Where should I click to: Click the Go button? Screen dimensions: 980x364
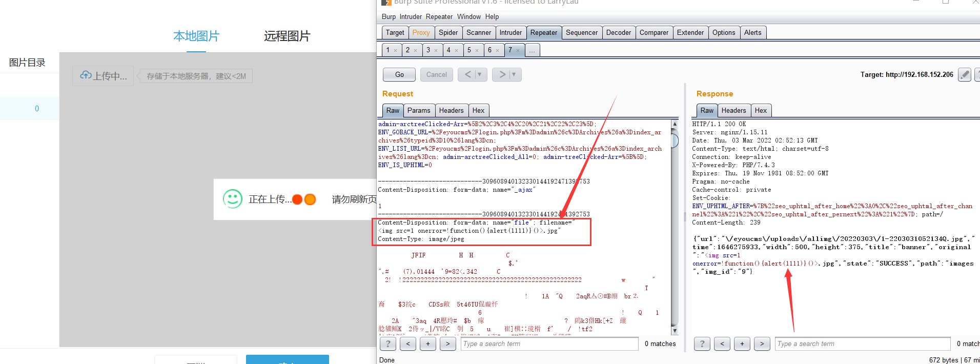[x=399, y=74]
